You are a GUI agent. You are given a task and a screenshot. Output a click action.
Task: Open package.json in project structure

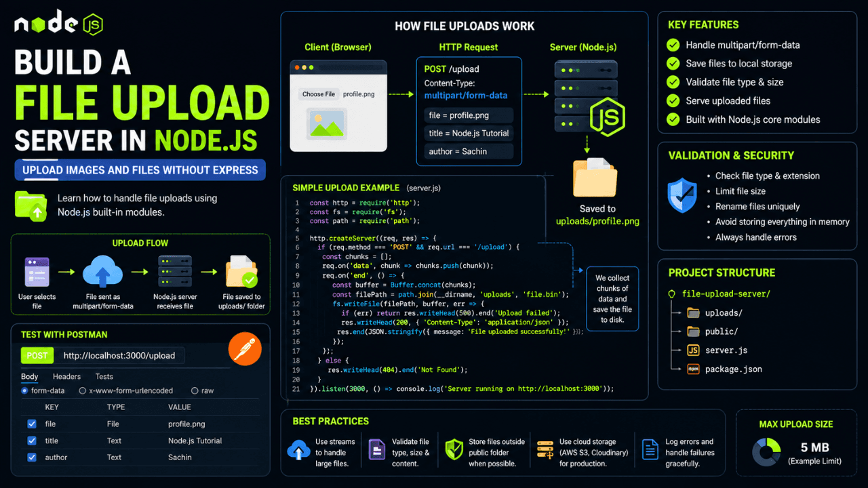click(734, 369)
